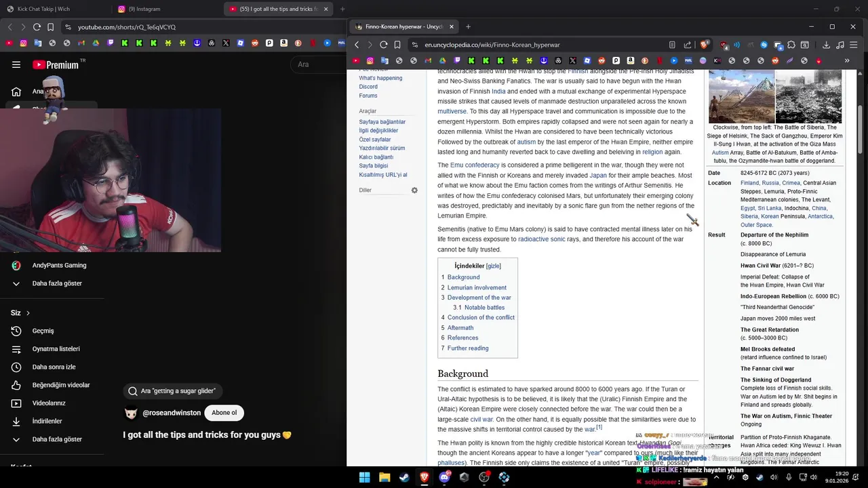Open 'Sayfaya bağlantılar' wiki tool link
868x488 pixels.
(382, 122)
